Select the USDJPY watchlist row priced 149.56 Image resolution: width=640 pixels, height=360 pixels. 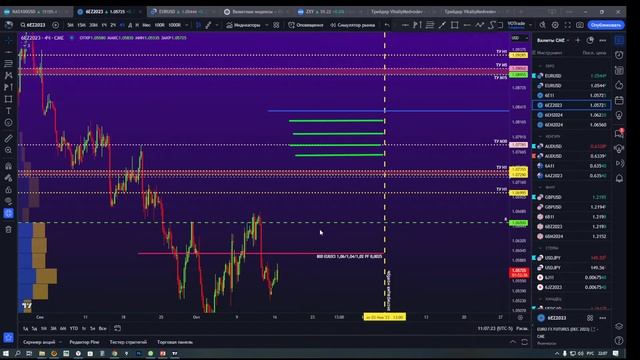coord(571,268)
